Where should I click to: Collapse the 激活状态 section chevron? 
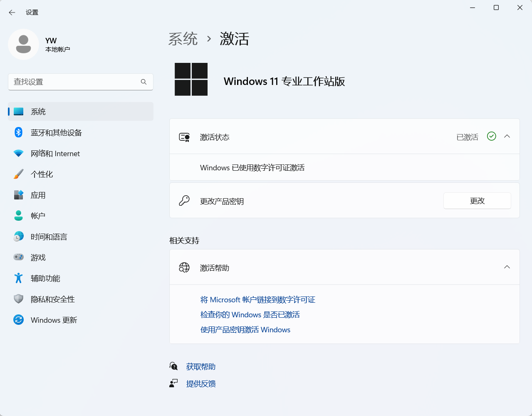click(507, 136)
